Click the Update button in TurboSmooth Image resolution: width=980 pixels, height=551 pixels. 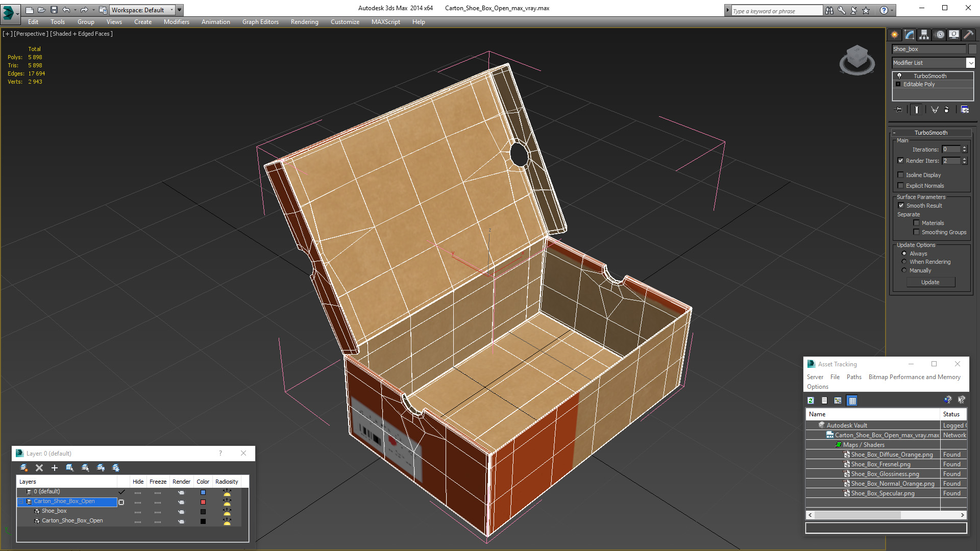click(x=930, y=282)
